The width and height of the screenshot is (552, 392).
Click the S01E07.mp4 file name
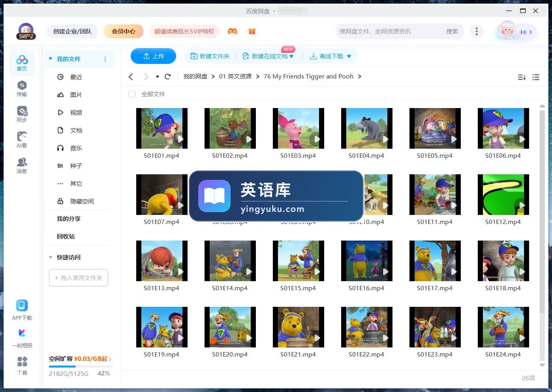tap(161, 222)
